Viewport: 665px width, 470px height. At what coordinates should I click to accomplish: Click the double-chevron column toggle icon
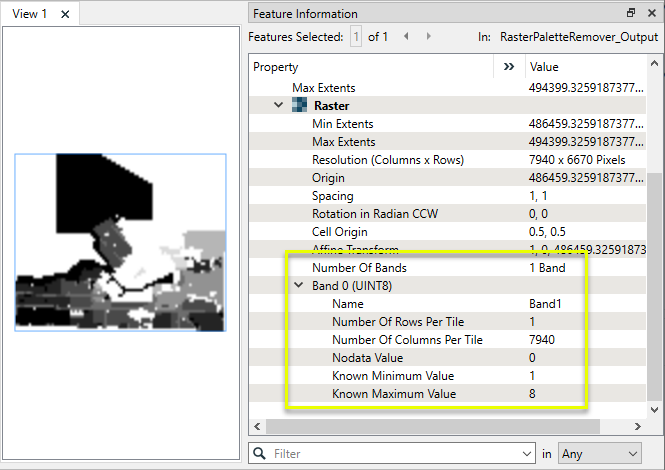click(x=509, y=67)
